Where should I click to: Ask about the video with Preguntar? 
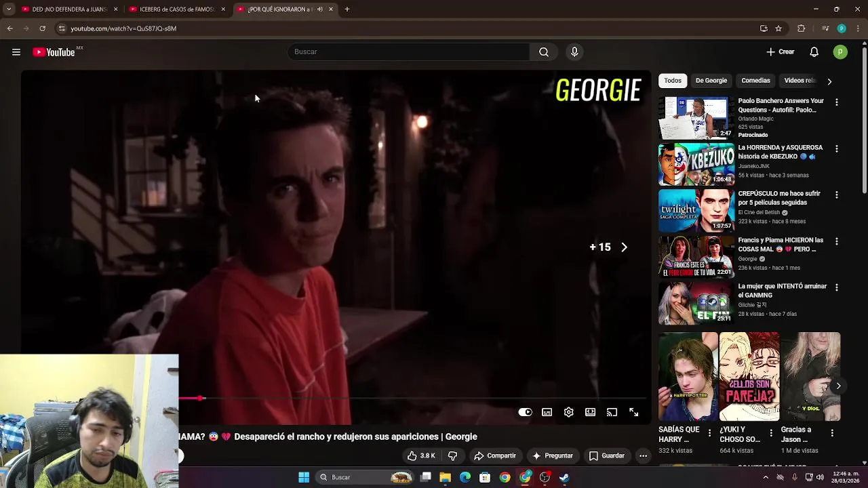[553, 456]
